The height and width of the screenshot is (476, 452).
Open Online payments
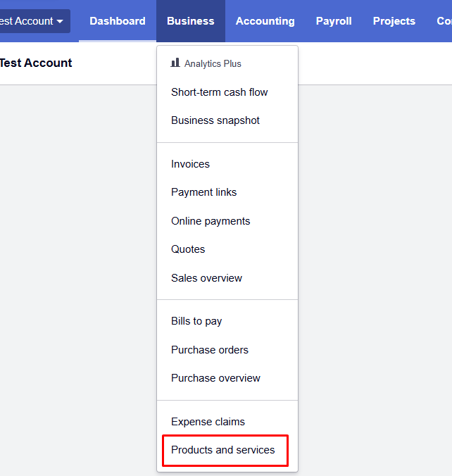coord(211,221)
